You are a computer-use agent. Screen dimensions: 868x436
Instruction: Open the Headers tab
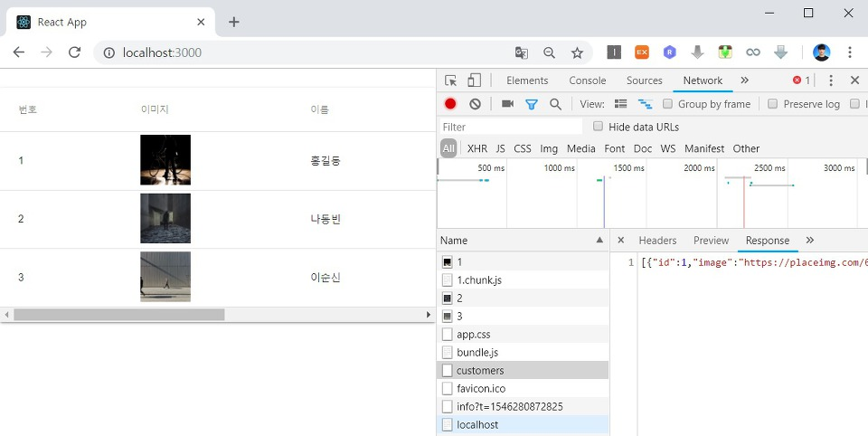click(x=657, y=241)
